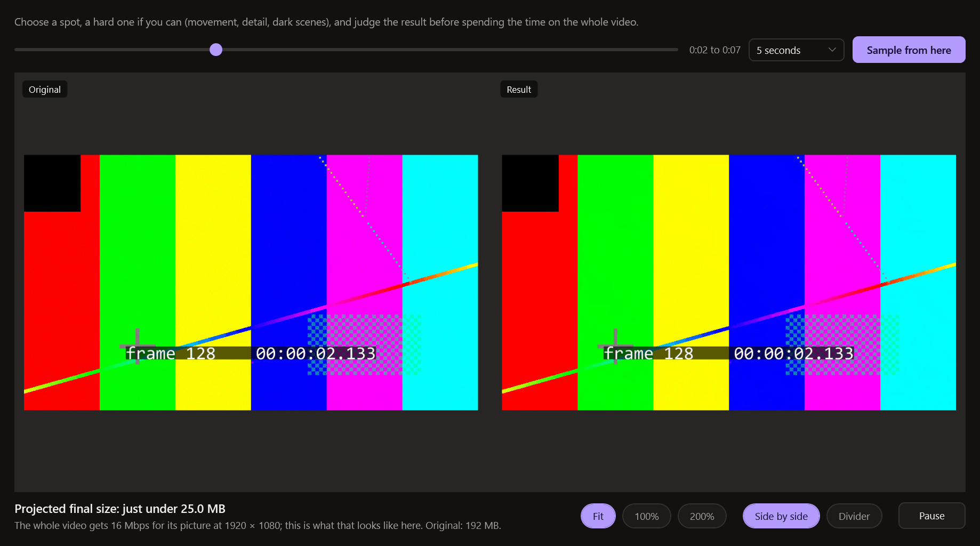Switch to Divider comparison view
The image size is (980, 546).
click(x=854, y=516)
